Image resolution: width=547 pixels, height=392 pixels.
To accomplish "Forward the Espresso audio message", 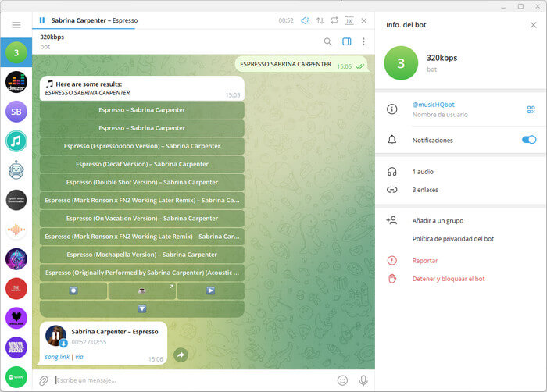I will [181, 355].
